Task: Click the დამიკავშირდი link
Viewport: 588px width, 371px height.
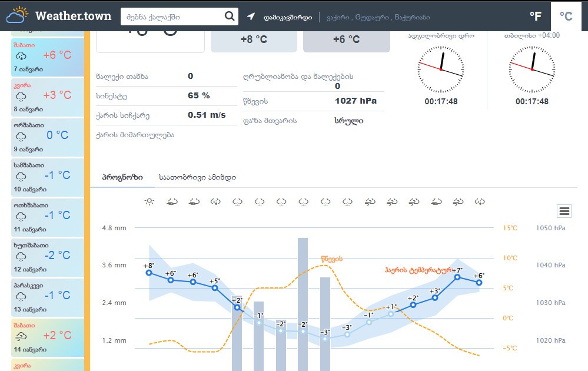Action: [x=288, y=17]
